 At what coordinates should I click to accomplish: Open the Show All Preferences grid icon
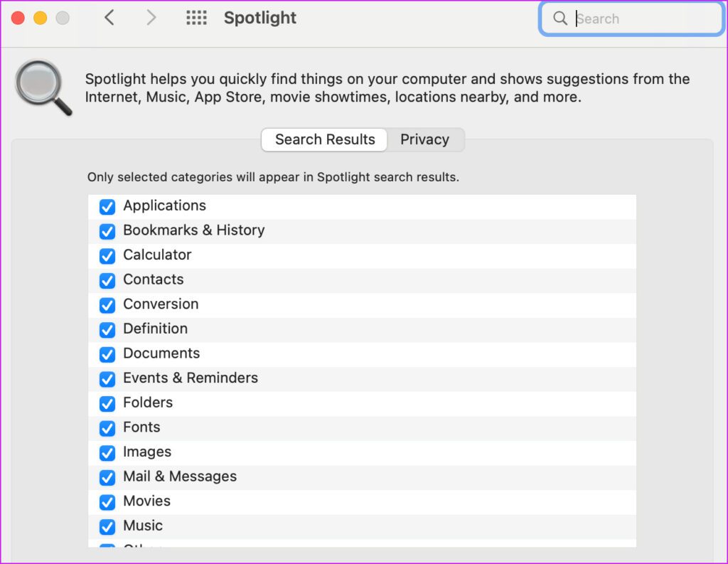pos(196,17)
